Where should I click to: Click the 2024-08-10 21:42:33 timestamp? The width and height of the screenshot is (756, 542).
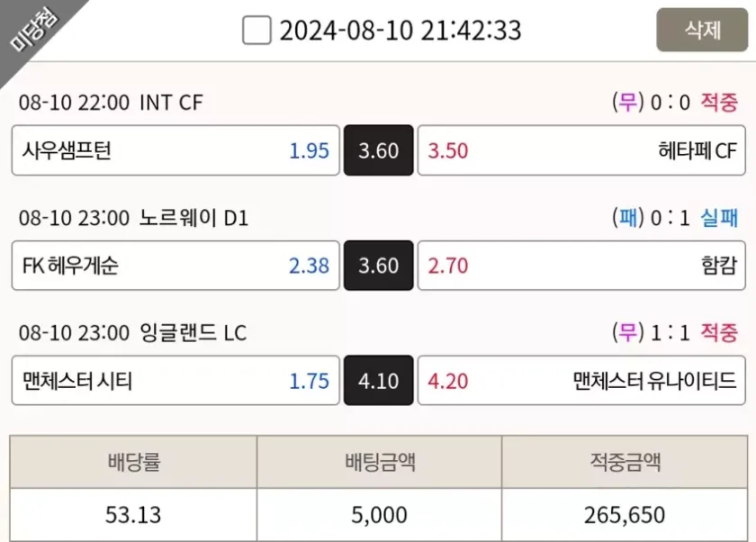pos(400,31)
